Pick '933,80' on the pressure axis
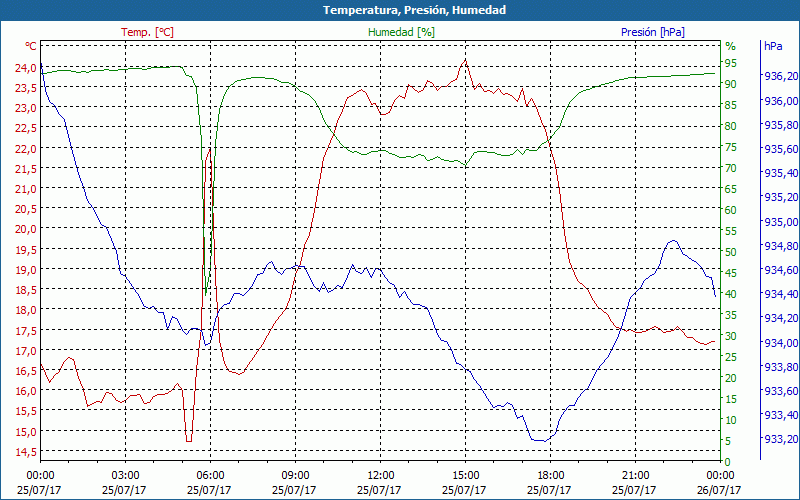Viewport: 800px width, 500px height. pos(781,366)
